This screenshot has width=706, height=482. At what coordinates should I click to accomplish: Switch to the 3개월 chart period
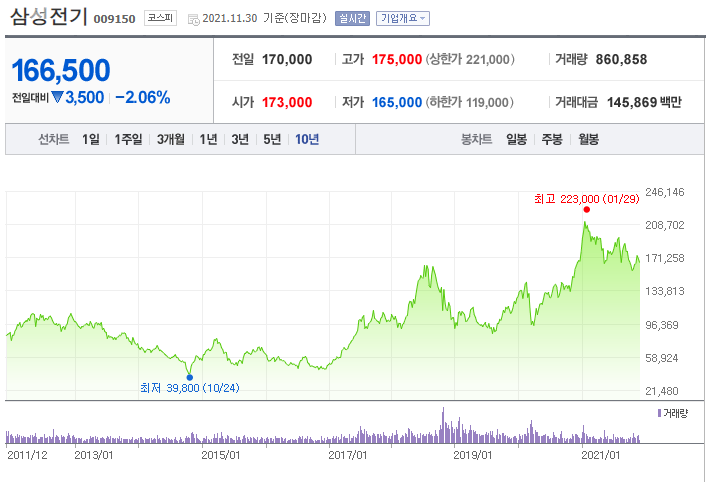tap(171, 139)
